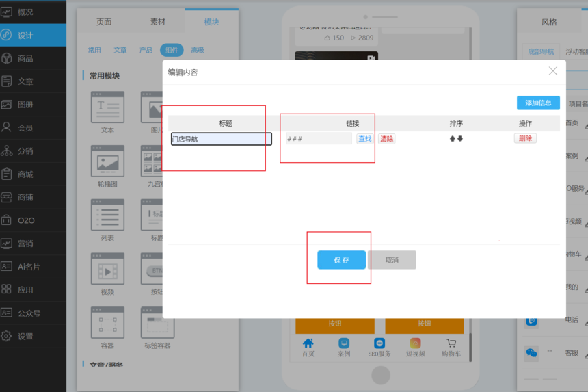588x392 pixels.
Task: Open the 应用 apps sidebar item
Action: pyautogui.click(x=33, y=289)
